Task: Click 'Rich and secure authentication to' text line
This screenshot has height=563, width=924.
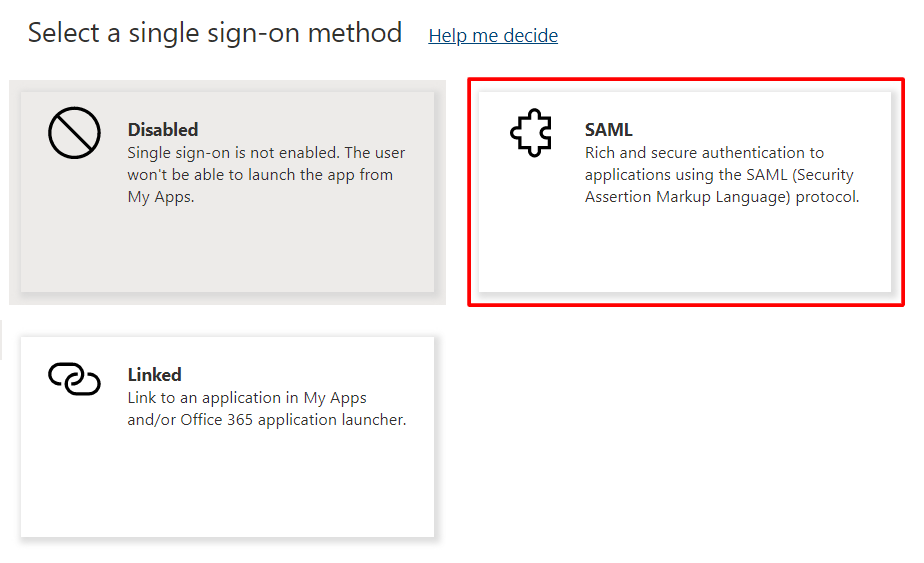Action: click(x=704, y=153)
